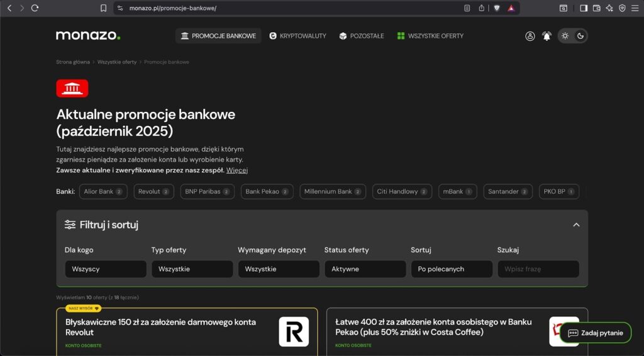
Task: Switch to dark mode with moon toggle
Action: (x=580, y=36)
